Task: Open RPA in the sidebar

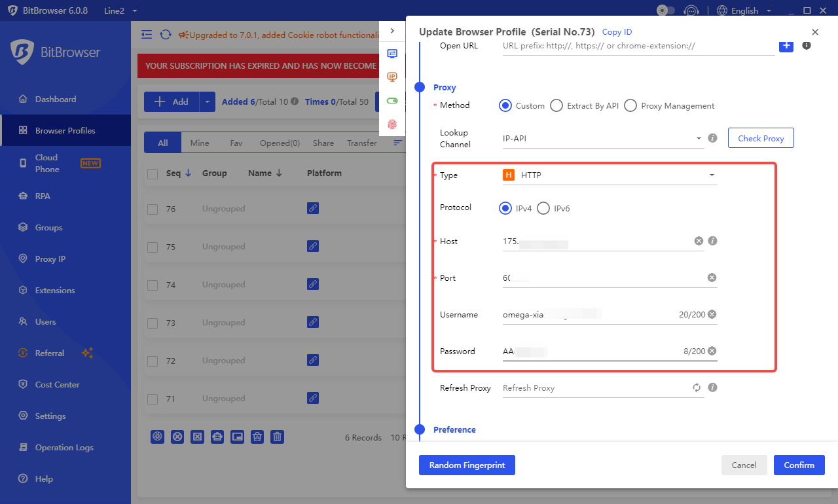Action: (x=65, y=196)
